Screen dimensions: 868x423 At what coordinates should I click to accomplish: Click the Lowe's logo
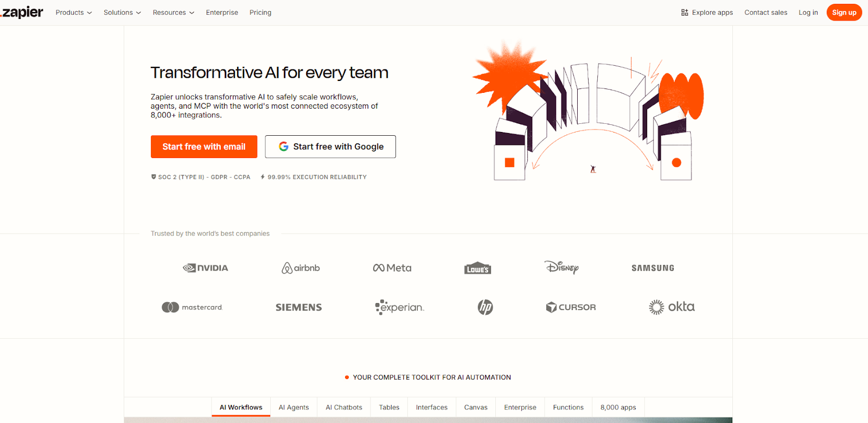(x=478, y=268)
